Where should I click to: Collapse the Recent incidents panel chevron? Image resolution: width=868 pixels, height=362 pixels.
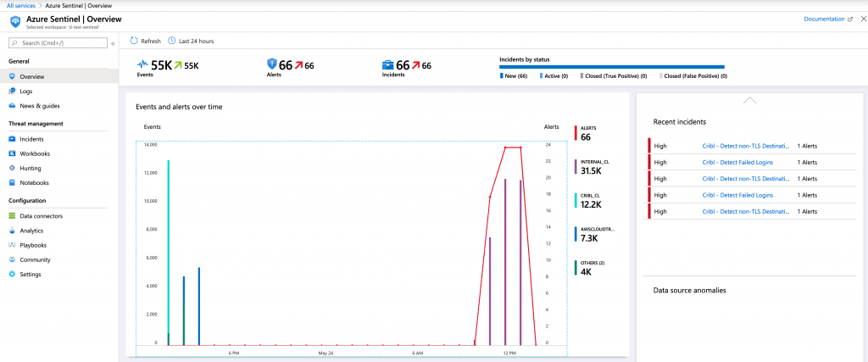pos(749,100)
